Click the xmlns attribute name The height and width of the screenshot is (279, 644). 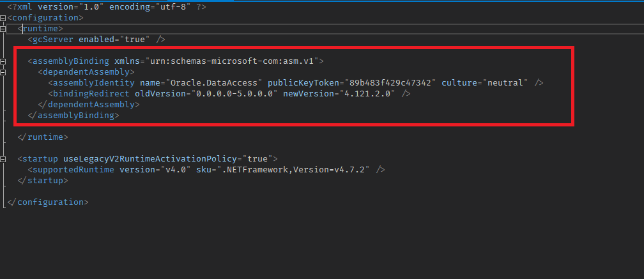126,61
